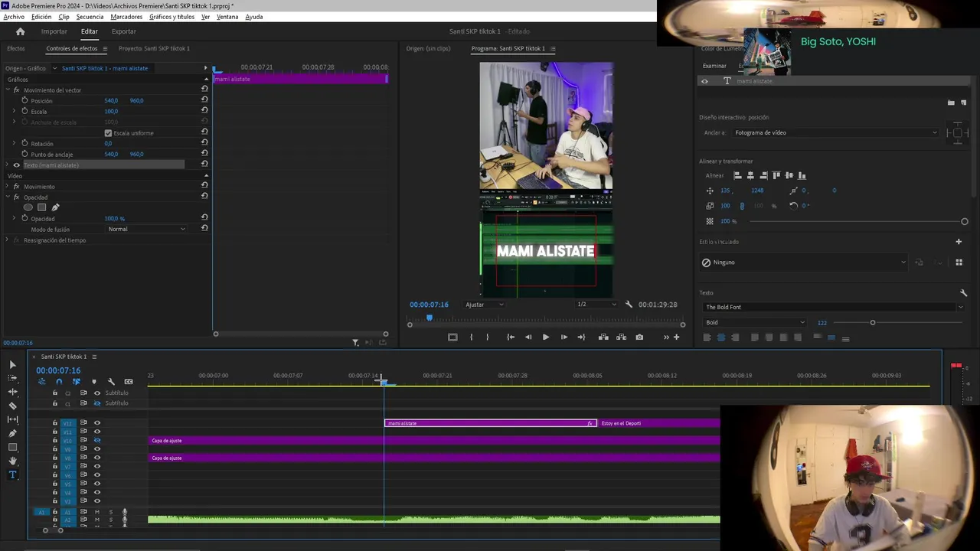Click Mark Out bracket button
980x551 pixels.
coord(487,337)
